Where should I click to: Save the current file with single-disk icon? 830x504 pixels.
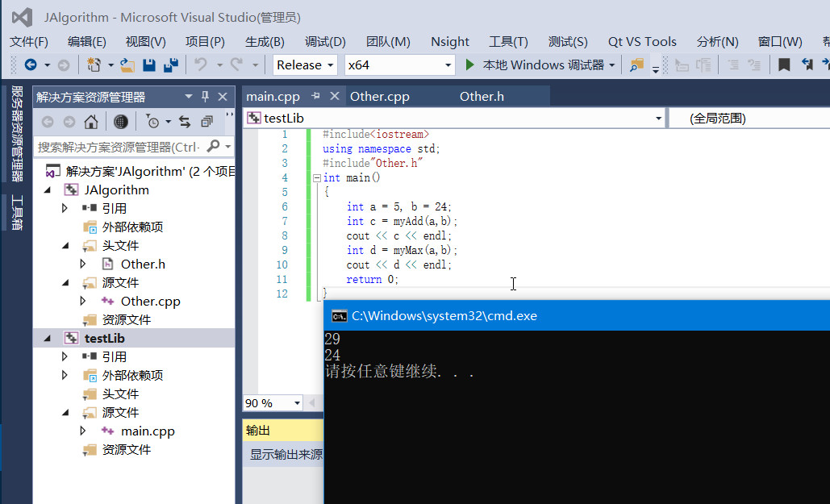pos(149,65)
